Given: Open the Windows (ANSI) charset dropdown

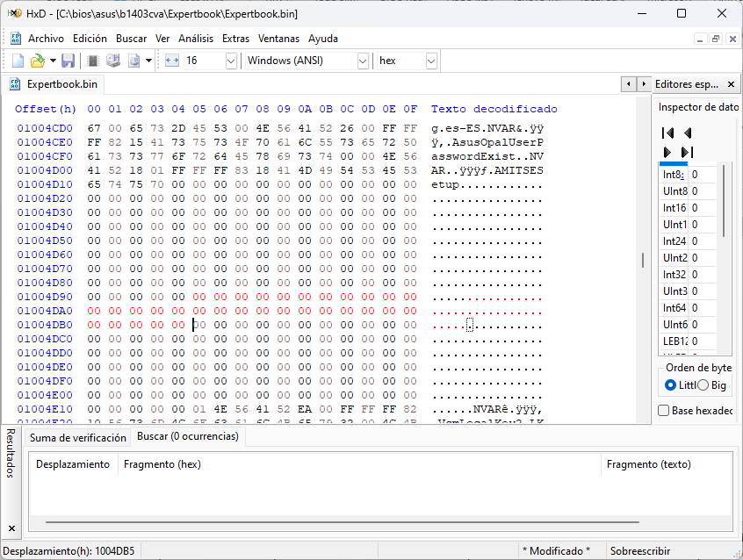Looking at the screenshot, I should click(363, 61).
